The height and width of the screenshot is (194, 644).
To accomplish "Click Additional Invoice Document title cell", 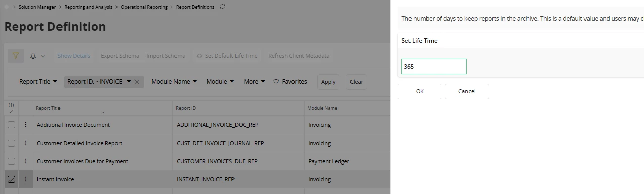I will coord(103,125).
